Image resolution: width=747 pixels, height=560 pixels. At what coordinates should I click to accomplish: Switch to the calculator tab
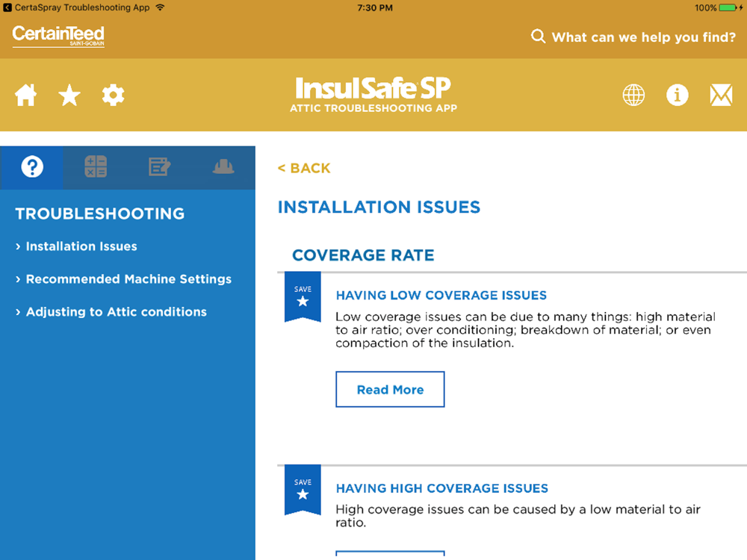[96, 167]
